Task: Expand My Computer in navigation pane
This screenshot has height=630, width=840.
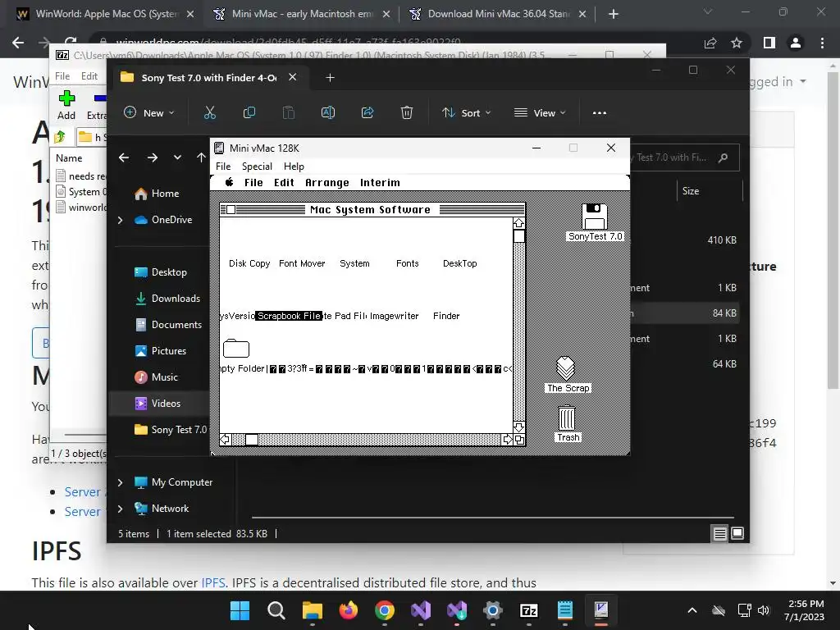Action: coord(120,482)
